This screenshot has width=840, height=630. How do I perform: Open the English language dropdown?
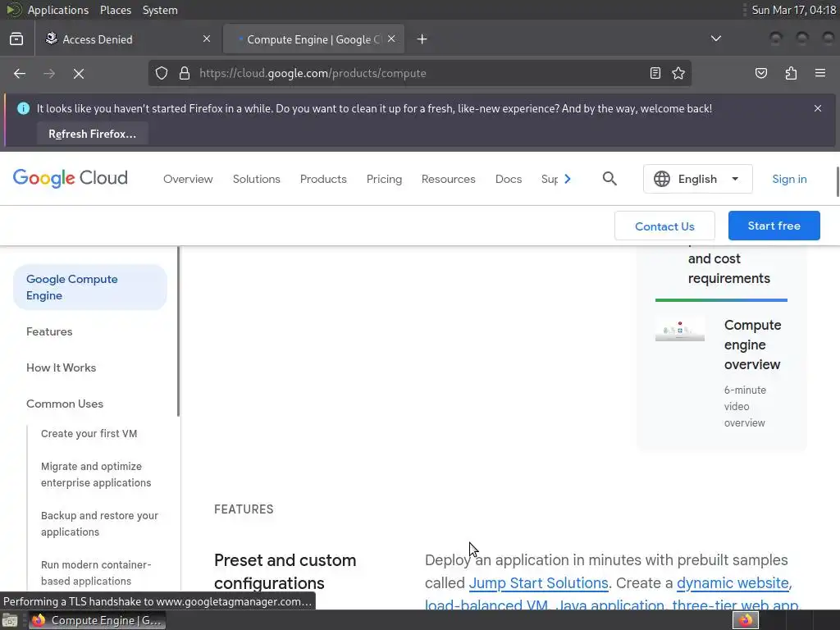click(697, 179)
